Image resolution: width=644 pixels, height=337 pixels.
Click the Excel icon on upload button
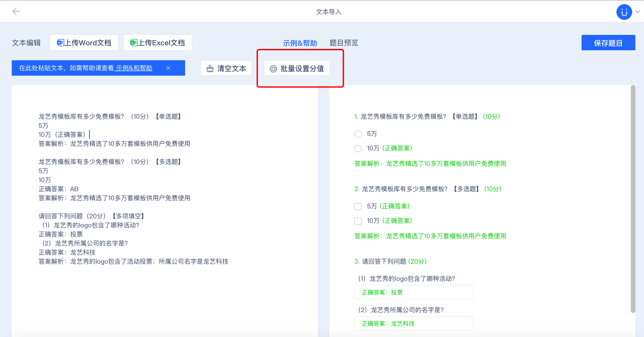[x=134, y=43]
